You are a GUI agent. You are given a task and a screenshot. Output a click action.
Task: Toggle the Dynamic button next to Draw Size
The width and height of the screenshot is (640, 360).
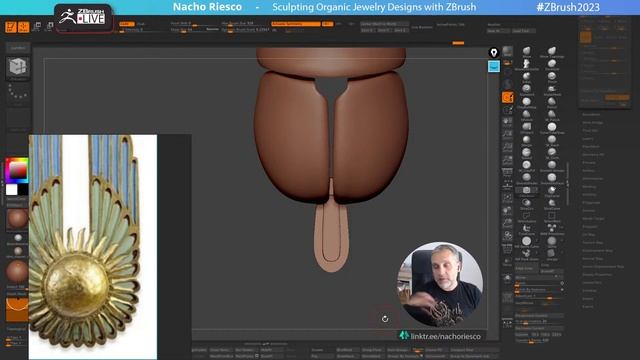(x=212, y=29)
